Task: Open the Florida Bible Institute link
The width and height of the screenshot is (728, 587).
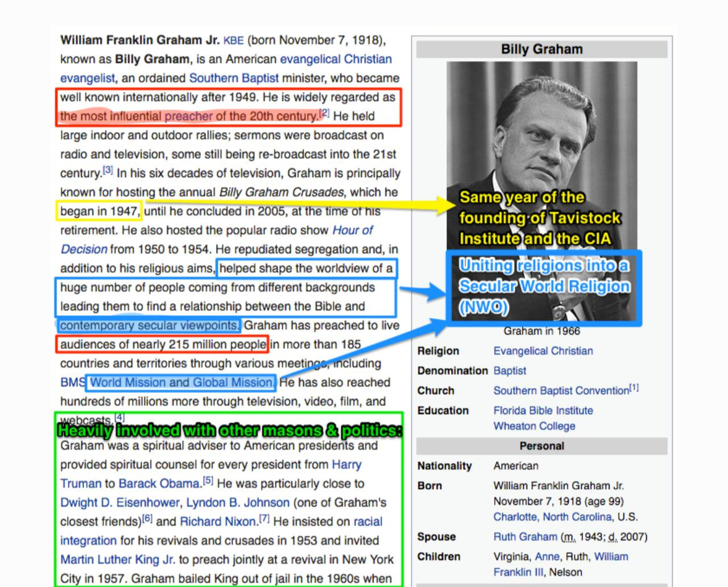Action: pos(543,411)
